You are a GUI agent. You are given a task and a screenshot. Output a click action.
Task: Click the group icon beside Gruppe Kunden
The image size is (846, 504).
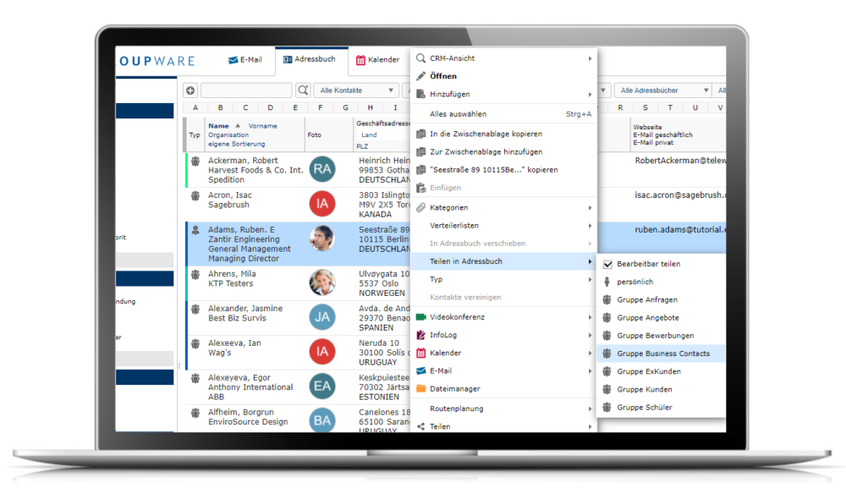click(x=607, y=389)
